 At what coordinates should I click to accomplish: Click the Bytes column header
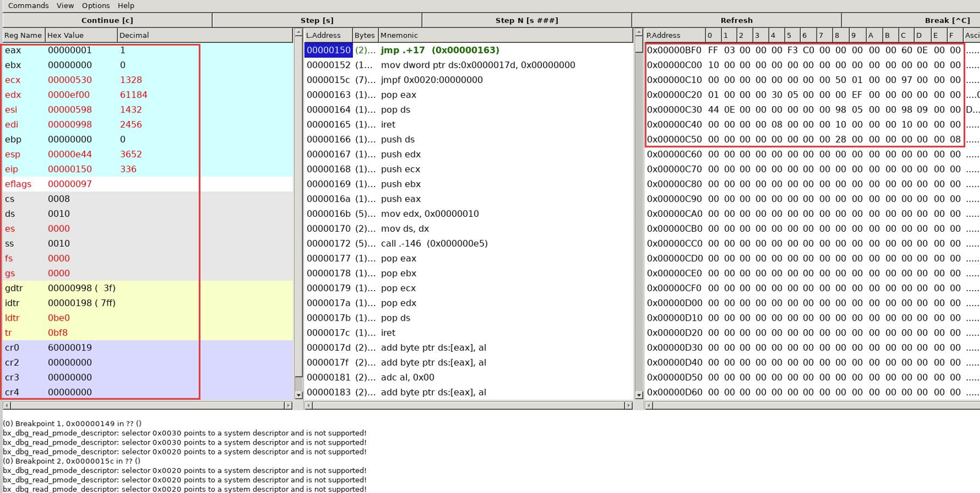pyautogui.click(x=365, y=35)
